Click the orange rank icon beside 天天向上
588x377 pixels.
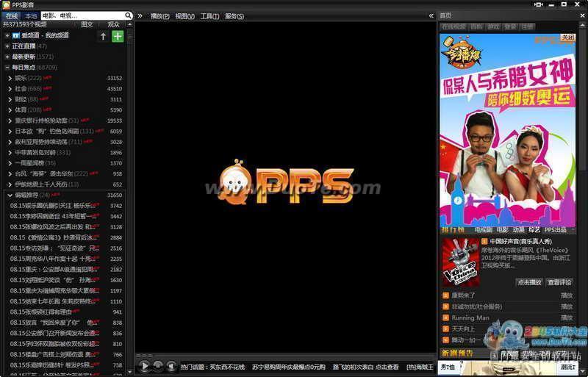coord(446,329)
